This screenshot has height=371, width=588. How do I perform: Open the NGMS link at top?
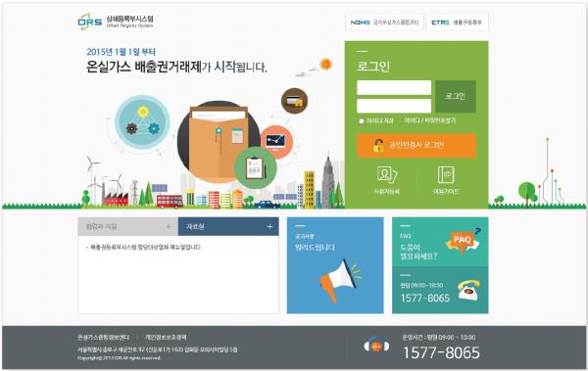384,23
